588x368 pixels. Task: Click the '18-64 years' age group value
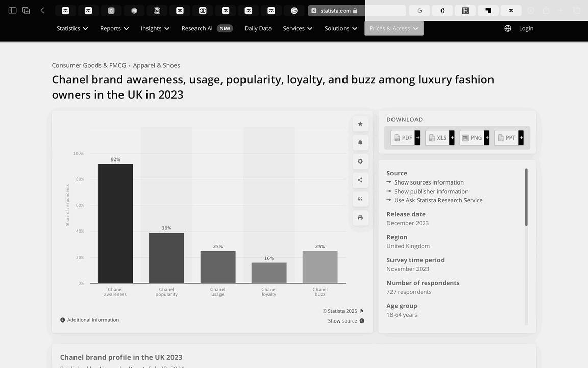point(402,315)
